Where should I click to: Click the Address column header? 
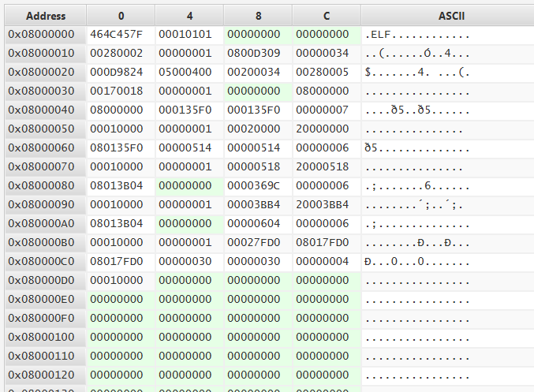[x=46, y=16]
